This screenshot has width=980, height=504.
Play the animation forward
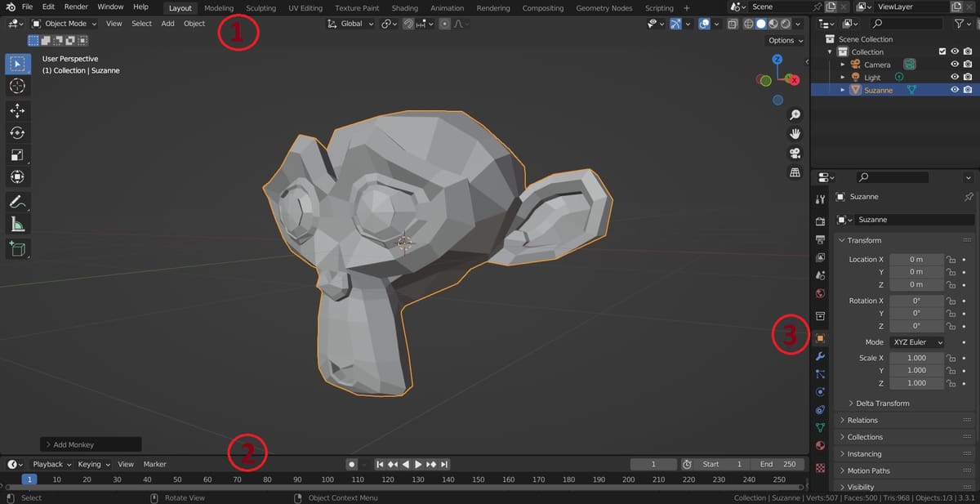pyautogui.click(x=418, y=464)
